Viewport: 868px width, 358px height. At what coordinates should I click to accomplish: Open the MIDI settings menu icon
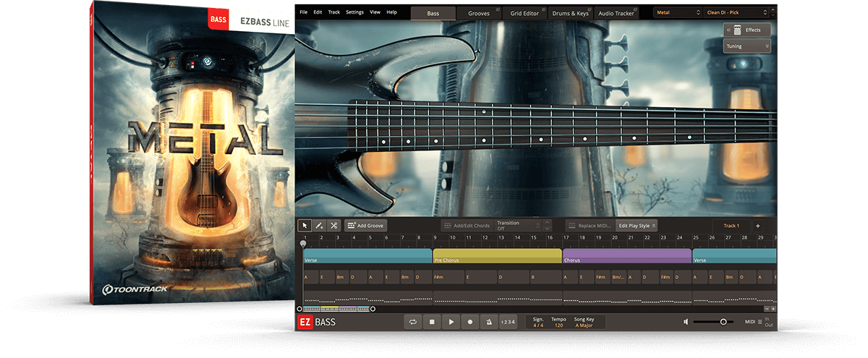point(759,322)
